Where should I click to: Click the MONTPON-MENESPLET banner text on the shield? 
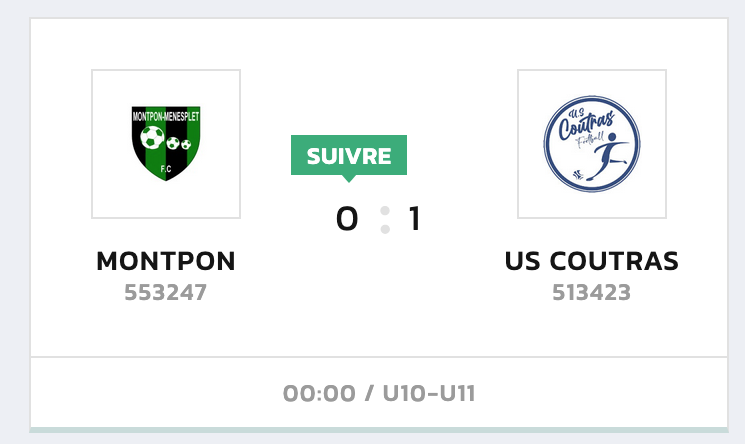166,116
